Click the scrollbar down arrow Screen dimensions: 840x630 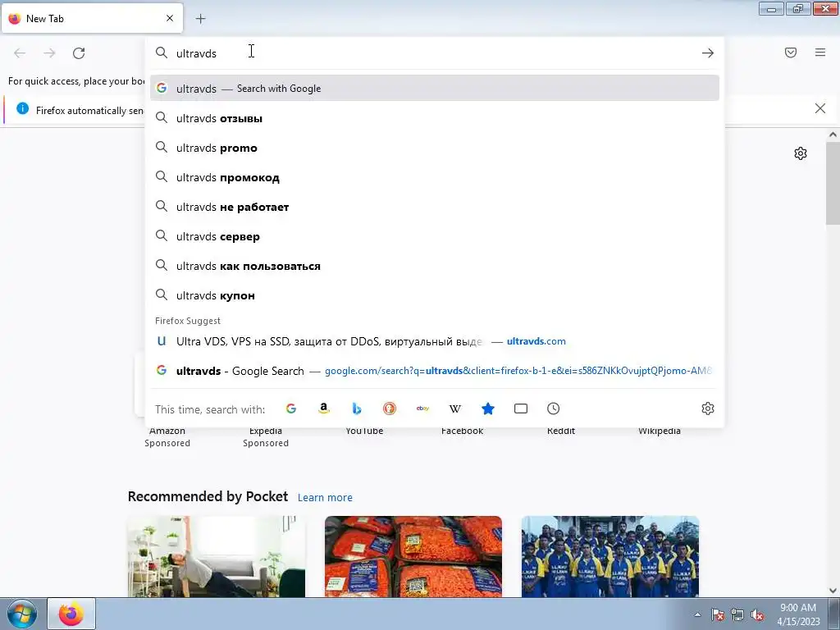[833, 591]
